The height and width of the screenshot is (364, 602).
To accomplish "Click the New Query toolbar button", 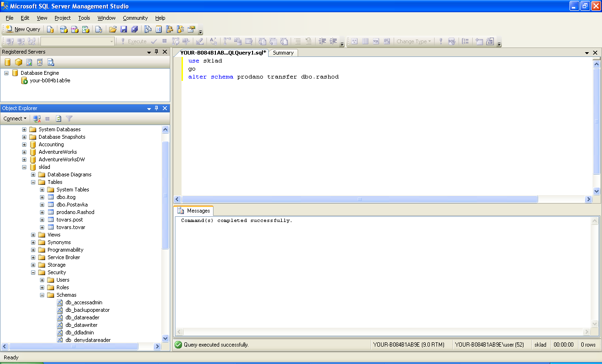I will click(x=23, y=29).
